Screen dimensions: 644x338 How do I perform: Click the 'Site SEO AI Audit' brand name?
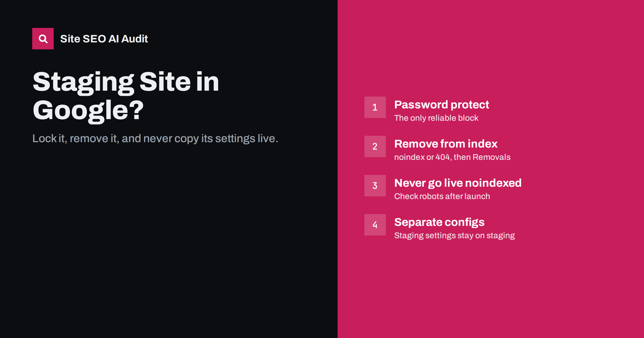click(x=104, y=39)
